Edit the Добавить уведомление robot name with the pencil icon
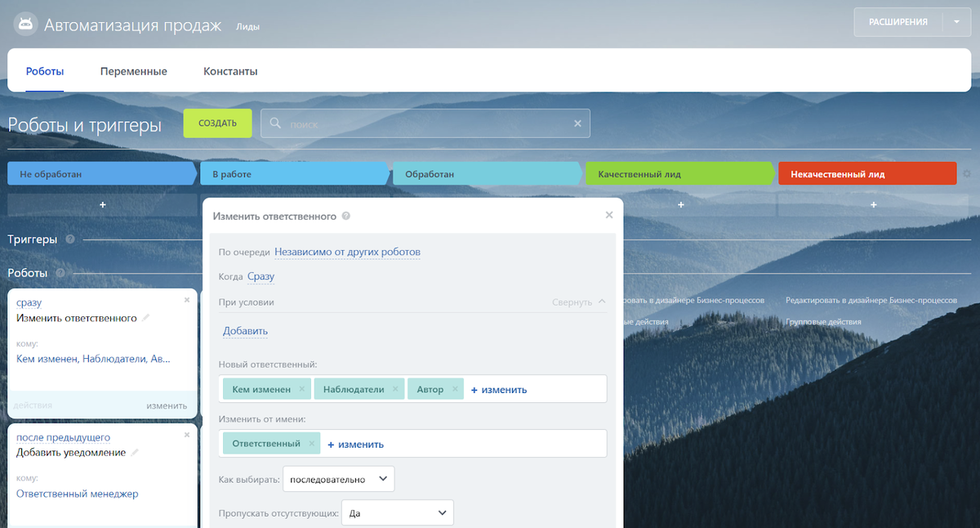Image resolution: width=980 pixels, height=528 pixels. pyautogui.click(x=136, y=452)
